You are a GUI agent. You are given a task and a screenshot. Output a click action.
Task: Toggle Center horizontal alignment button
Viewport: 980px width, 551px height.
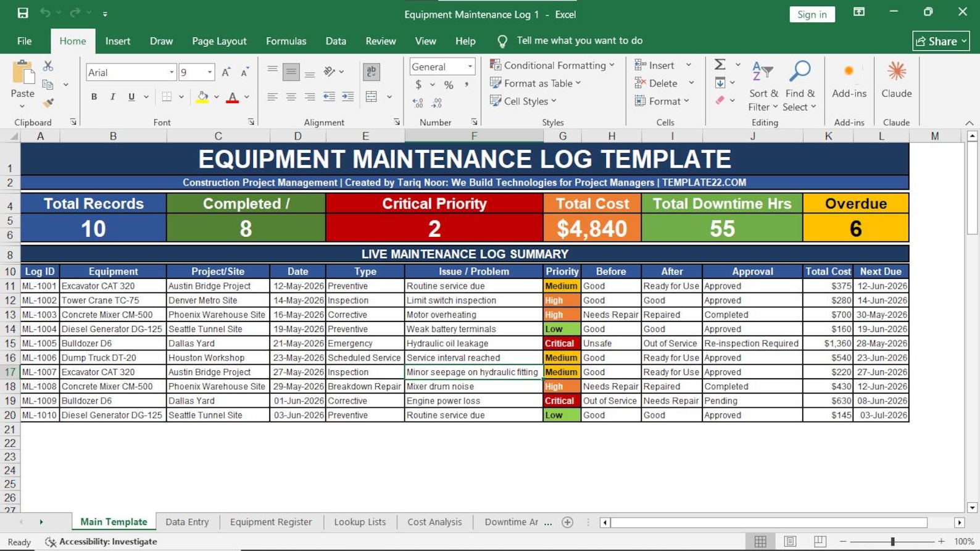click(x=291, y=97)
